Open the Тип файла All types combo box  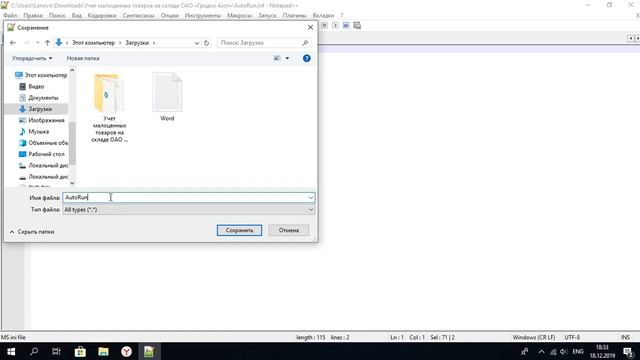[x=189, y=209]
